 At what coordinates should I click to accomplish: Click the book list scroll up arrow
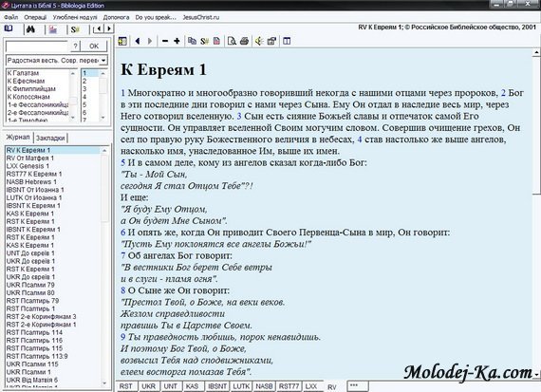(73, 73)
